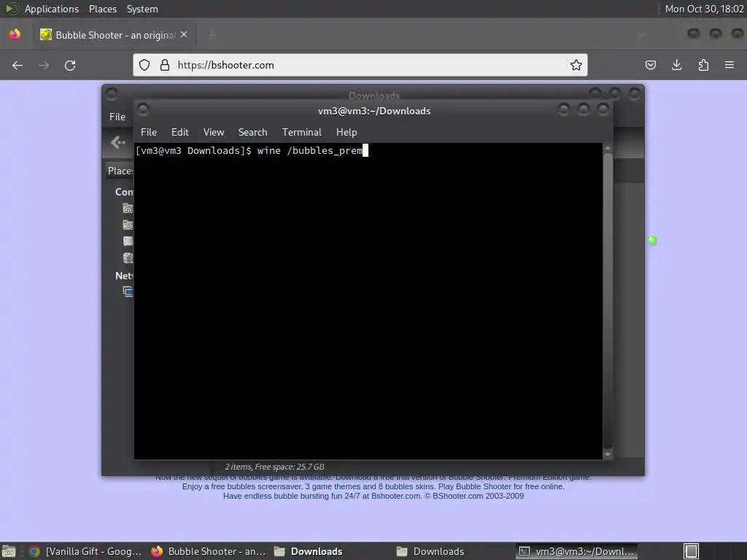Open the Search menu in terminal window
The height and width of the screenshot is (560, 747).
coord(252,132)
